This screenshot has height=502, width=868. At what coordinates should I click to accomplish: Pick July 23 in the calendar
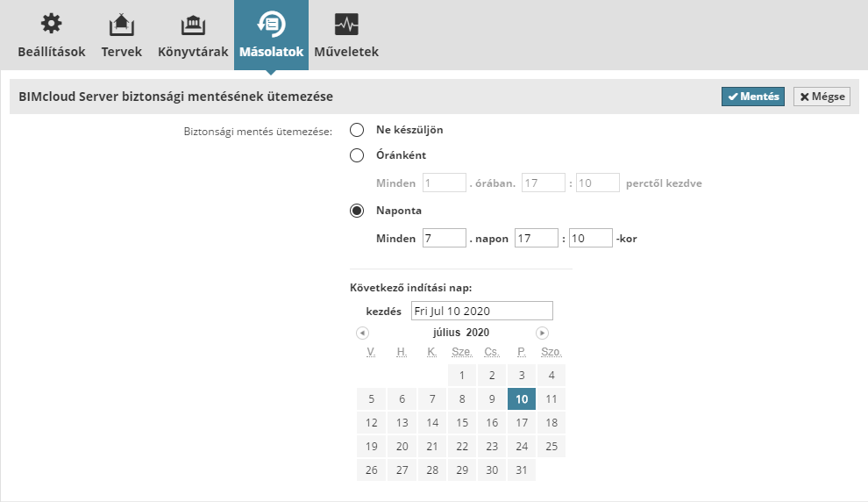[492, 447]
